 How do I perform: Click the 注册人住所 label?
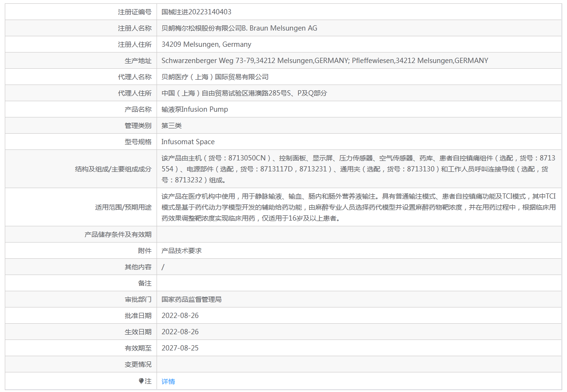click(135, 44)
